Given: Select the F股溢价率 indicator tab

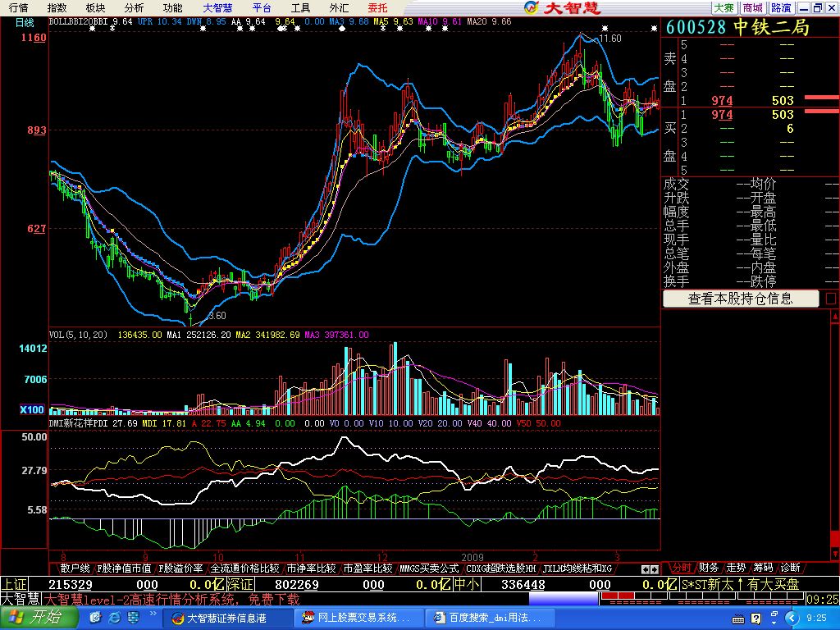Looking at the screenshot, I should 180,568.
